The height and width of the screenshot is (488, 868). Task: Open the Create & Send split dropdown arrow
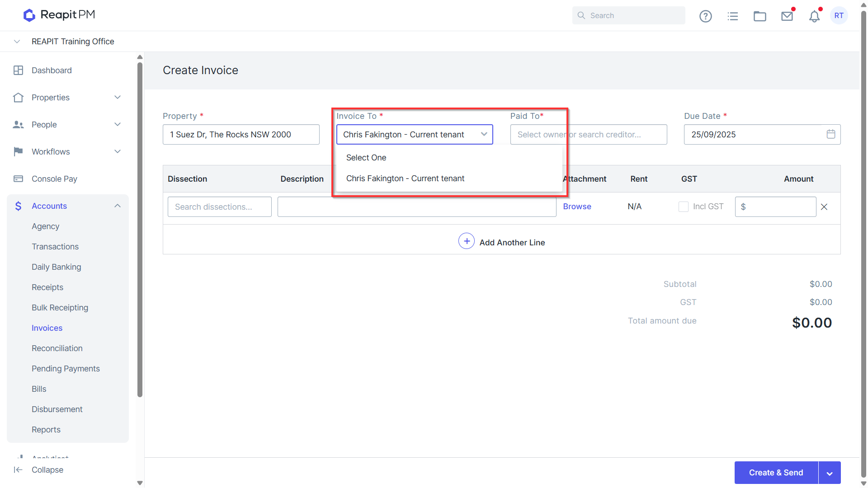point(830,473)
